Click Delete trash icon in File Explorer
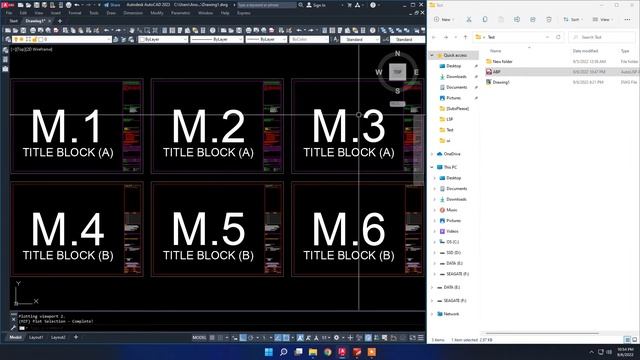The height and width of the screenshot is (360, 640). point(549,19)
